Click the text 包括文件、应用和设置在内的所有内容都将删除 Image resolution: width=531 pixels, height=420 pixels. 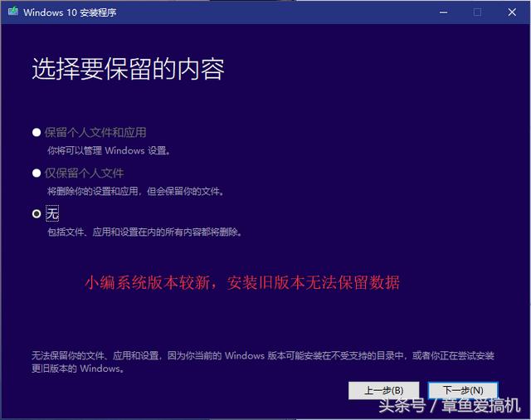[144, 232]
